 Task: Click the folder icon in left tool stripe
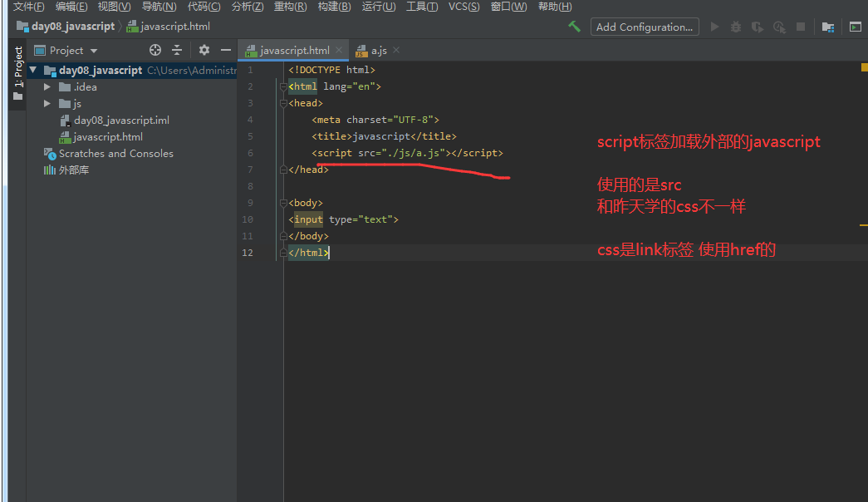17,96
